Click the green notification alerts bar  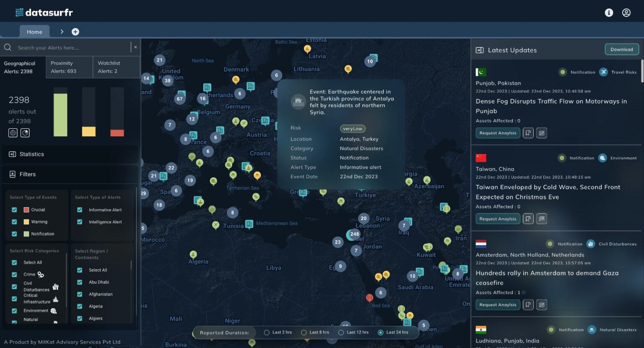pyautogui.click(x=60, y=115)
